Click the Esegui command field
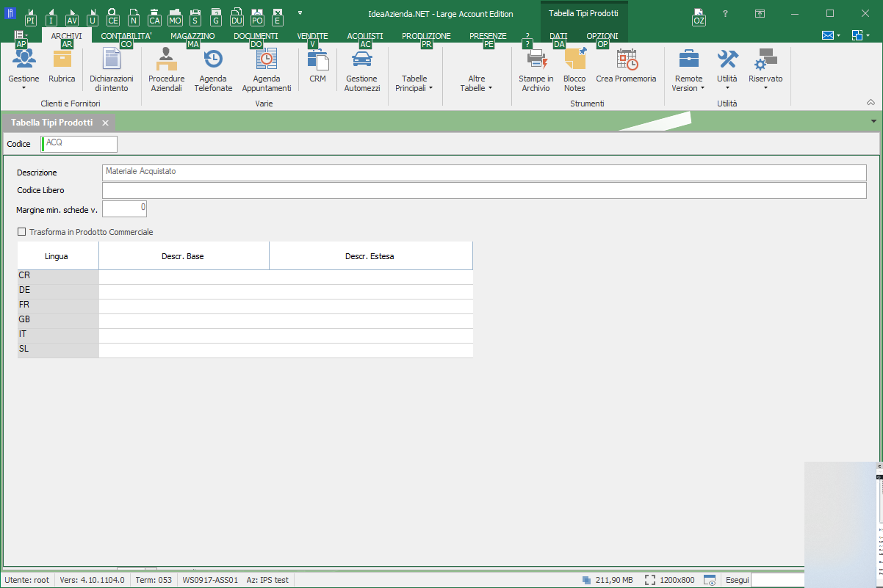 coord(777,580)
